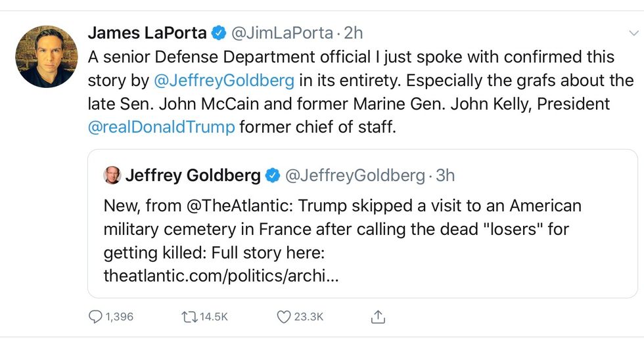The height and width of the screenshot is (340, 644).
Task: Click the 23.3K likes count
Action: click(308, 317)
